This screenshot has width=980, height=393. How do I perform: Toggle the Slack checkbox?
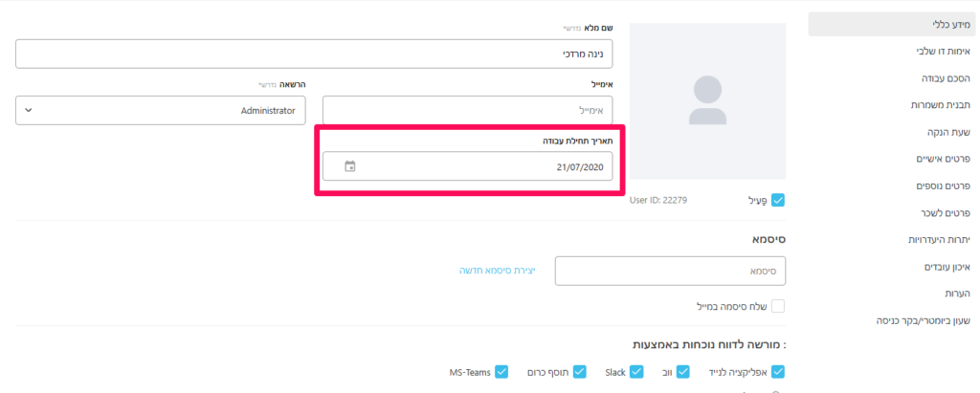pos(579,371)
